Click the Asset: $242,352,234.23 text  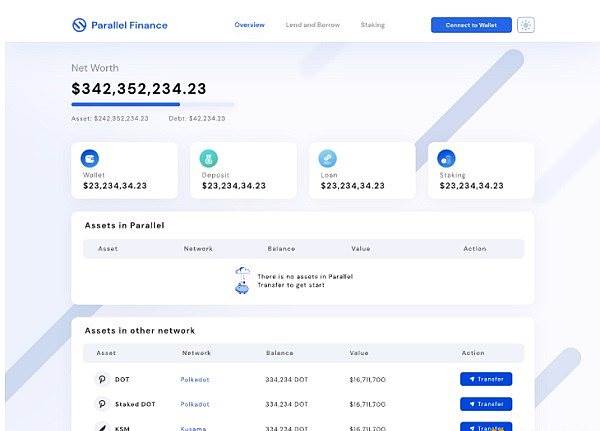coord(110,119)
